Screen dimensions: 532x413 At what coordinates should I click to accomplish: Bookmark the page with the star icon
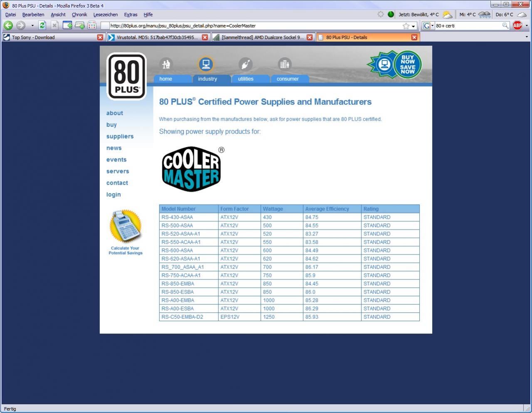tap(406, 26)
